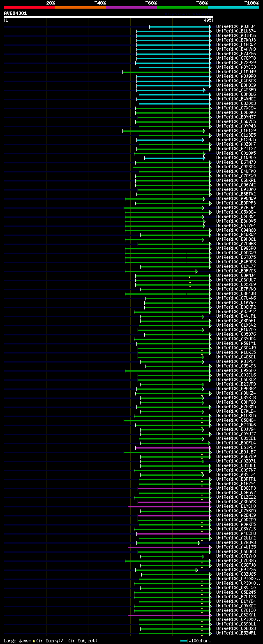
Task: Select the UniRef100_Q8H4J8 label
Action: [x=236, y=293]
